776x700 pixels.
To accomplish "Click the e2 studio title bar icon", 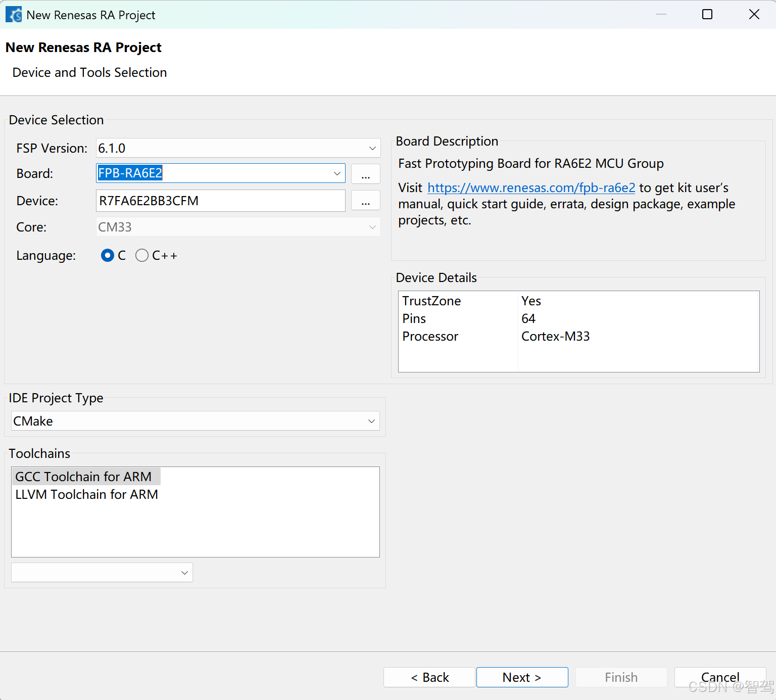I will (14, 15).
